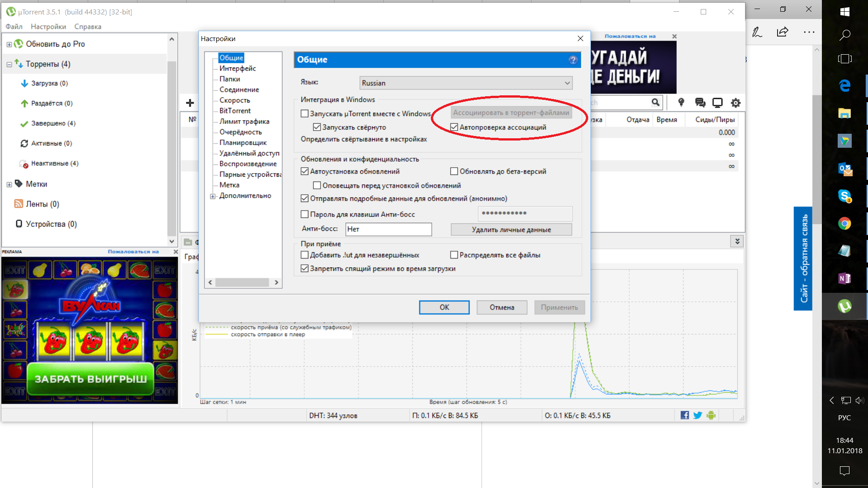Select Лимит трафика in settings tree
868x488 pixels.
pos(245,121)
